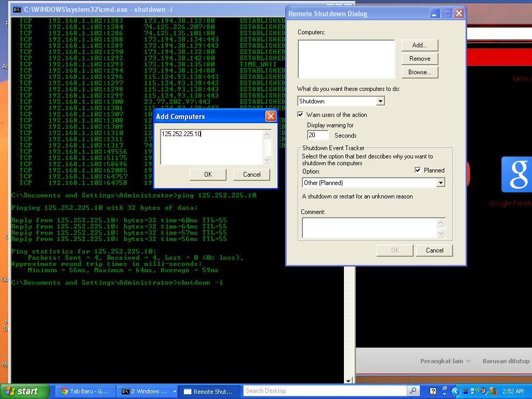Click the volume speaker tray icon

pos(483,391)
